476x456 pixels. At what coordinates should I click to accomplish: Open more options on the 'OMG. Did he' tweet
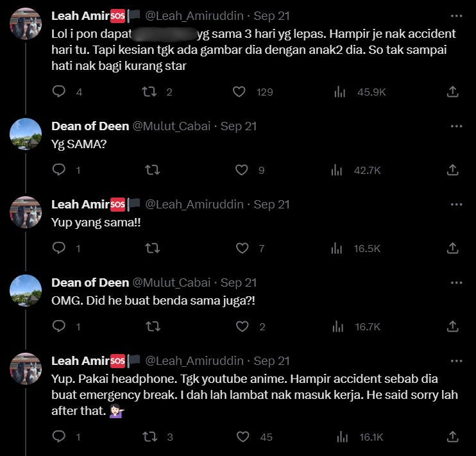[x=456, y=283]
